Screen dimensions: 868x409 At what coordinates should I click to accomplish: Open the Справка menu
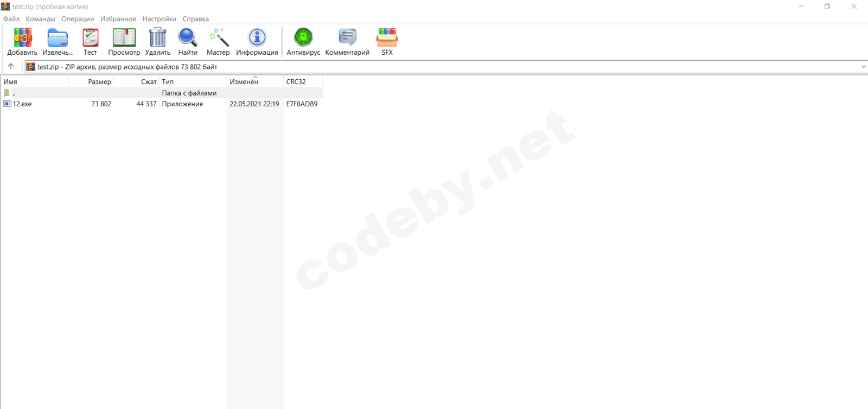[x=195, y=19]
